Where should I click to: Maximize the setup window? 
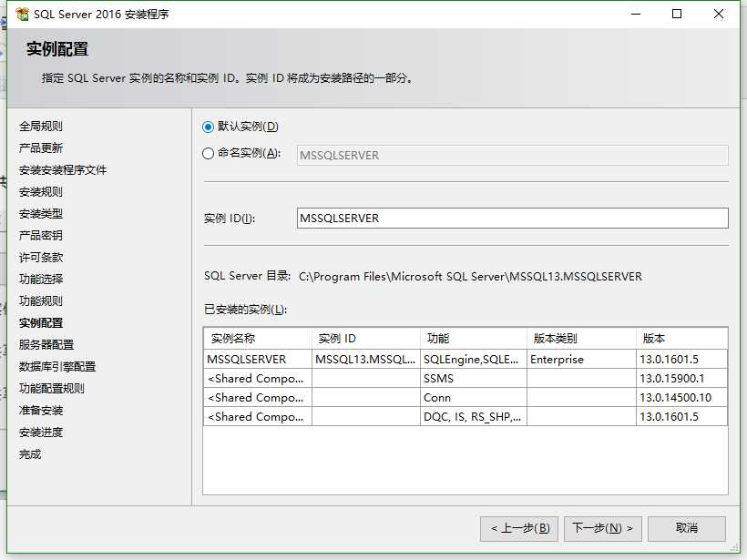point(677,14)
